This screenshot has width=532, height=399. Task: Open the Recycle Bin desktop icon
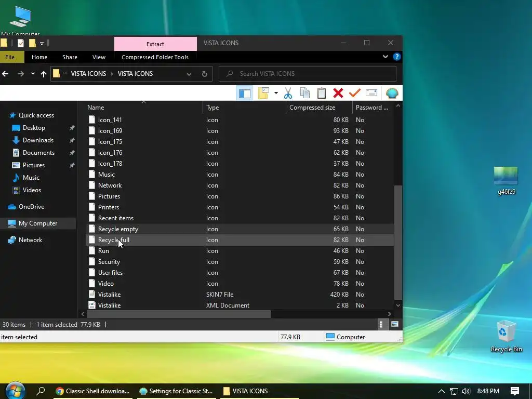click(x=506, y=337)
